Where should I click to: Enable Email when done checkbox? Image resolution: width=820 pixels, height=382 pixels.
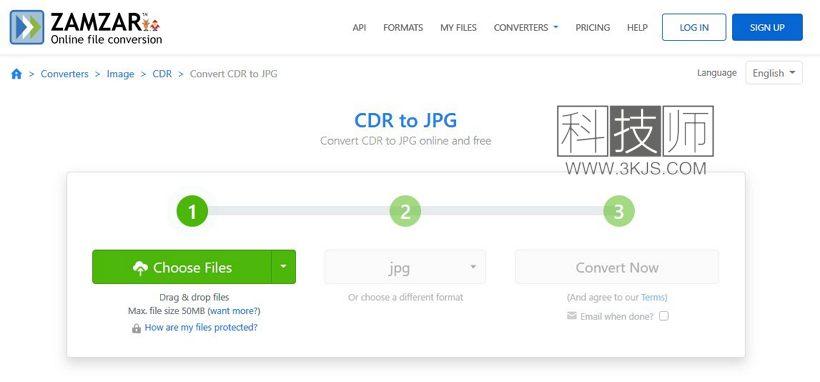[664, 316]
